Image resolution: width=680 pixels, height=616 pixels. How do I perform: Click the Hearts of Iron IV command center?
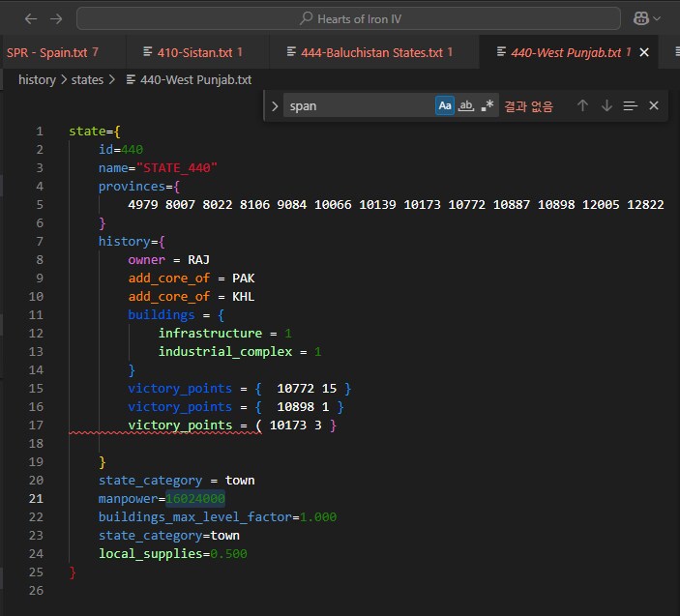point(348,18)
